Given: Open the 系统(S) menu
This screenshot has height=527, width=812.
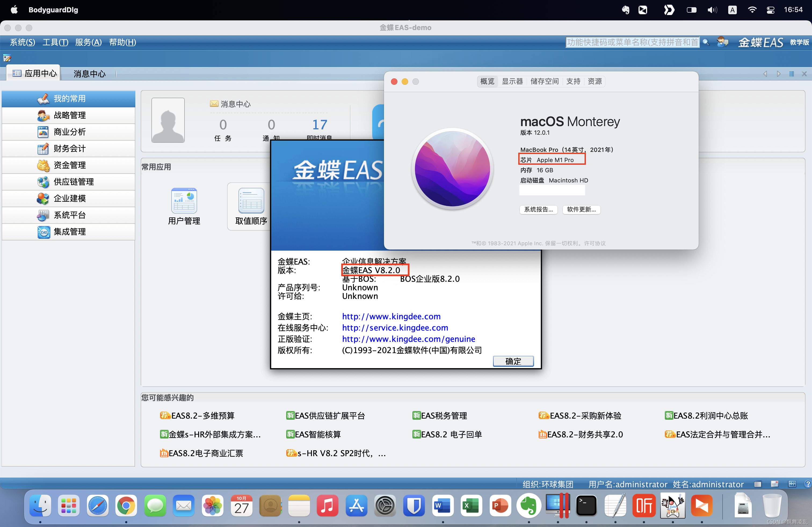Looking at the screenshot, I should point(23,42).
